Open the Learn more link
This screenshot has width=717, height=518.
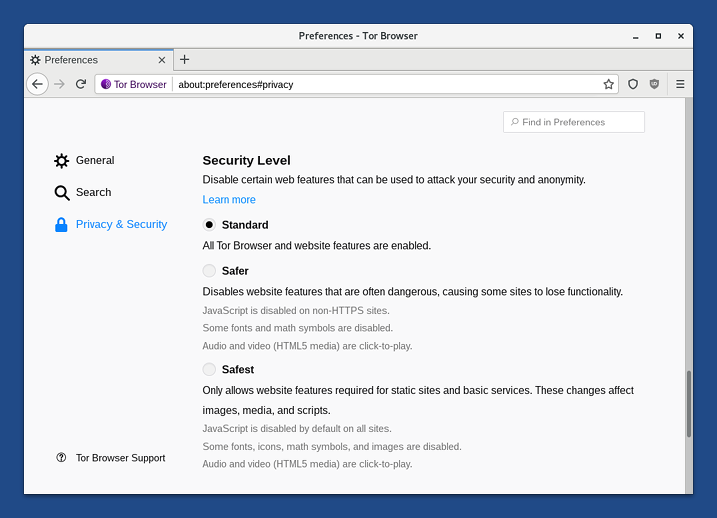pos(229,200)
